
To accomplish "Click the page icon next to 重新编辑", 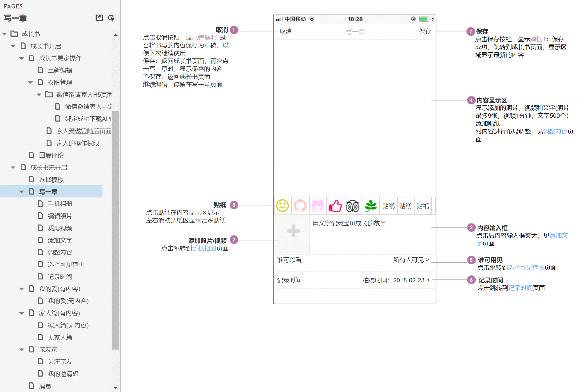I will tap(40, 70).
